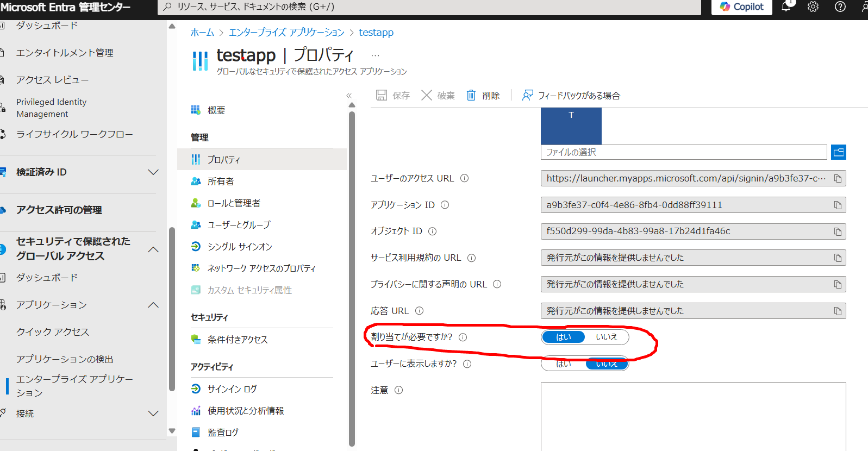The height and width of the screenshot is (451, 868).
Task: Set ユーザーに表示しますか? to はい
Action: [564, 364]
